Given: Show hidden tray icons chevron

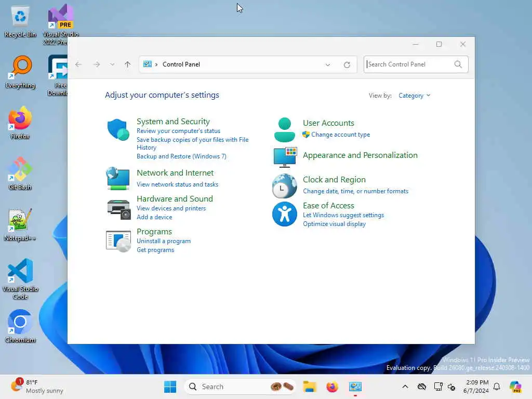Looking at the screenshot, I should [405, 387].
